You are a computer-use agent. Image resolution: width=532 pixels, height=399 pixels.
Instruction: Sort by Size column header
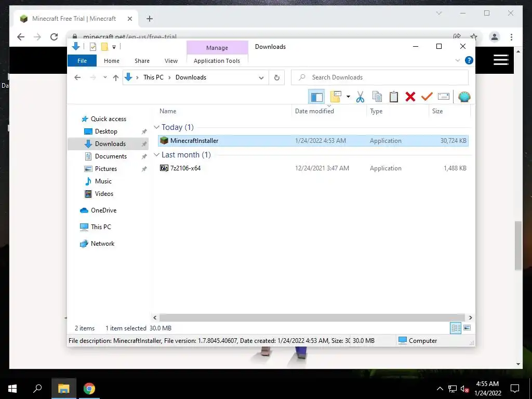[x=437, y=111]
